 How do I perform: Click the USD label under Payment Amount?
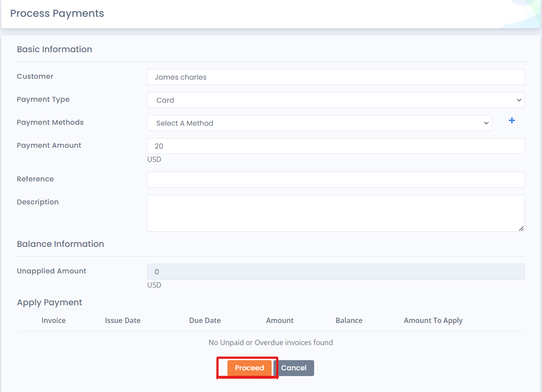tap(154, 159)
